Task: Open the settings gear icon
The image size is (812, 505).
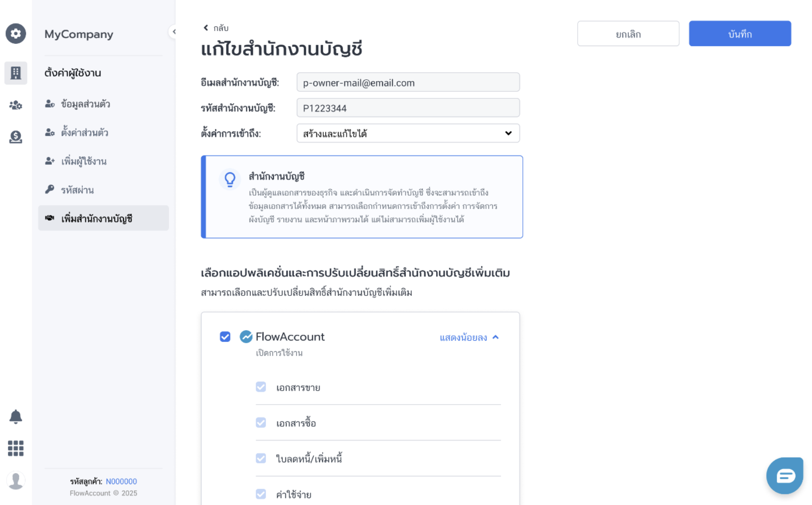Action: tap(15, 34)
